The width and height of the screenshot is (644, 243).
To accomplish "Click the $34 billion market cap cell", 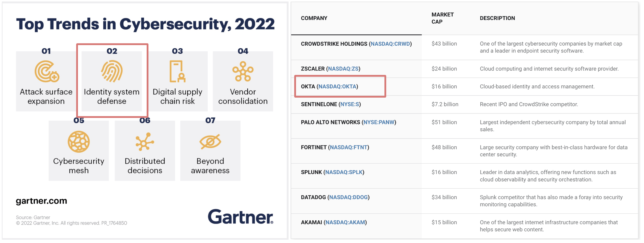I will [444, 197].
